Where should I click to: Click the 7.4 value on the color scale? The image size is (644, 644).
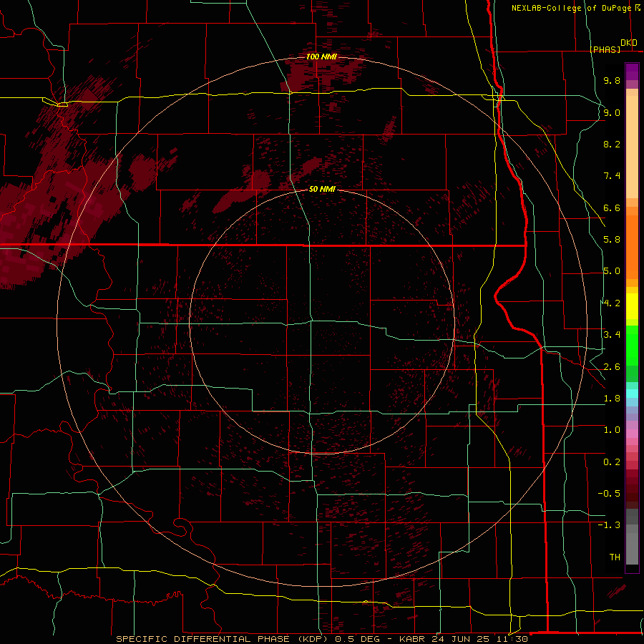pos(612,176)
